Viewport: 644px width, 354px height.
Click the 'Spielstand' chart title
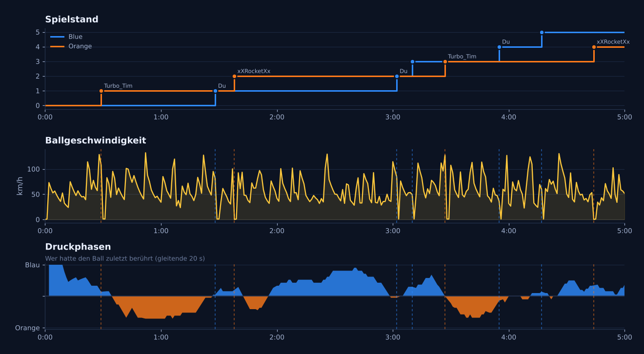click(72, 20)
